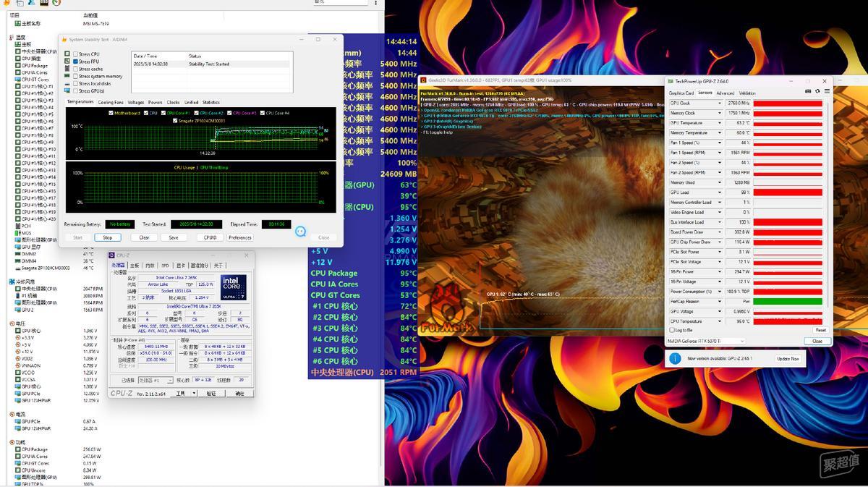868x487 pixels.
Task: Click the Update Now button
Action: (x=788, y=358)
